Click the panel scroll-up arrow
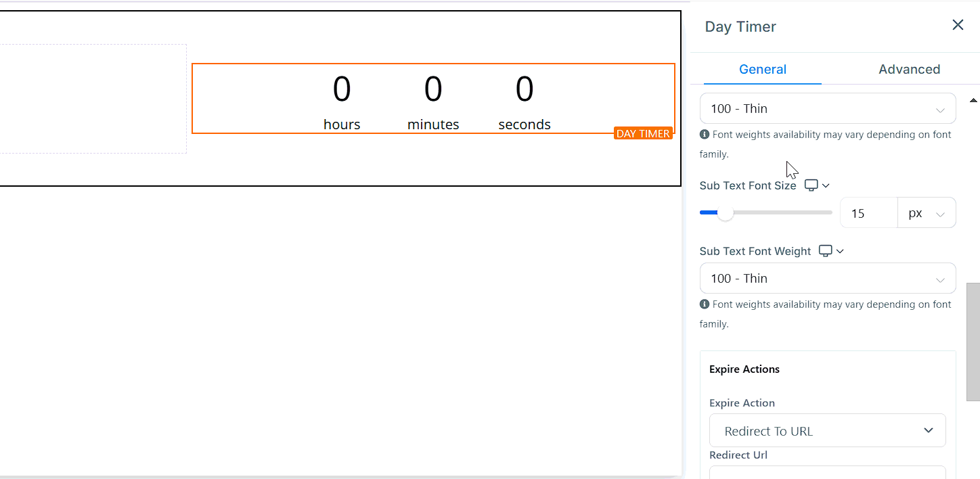This screenshot has width=980, height=479. pos(973,101)
